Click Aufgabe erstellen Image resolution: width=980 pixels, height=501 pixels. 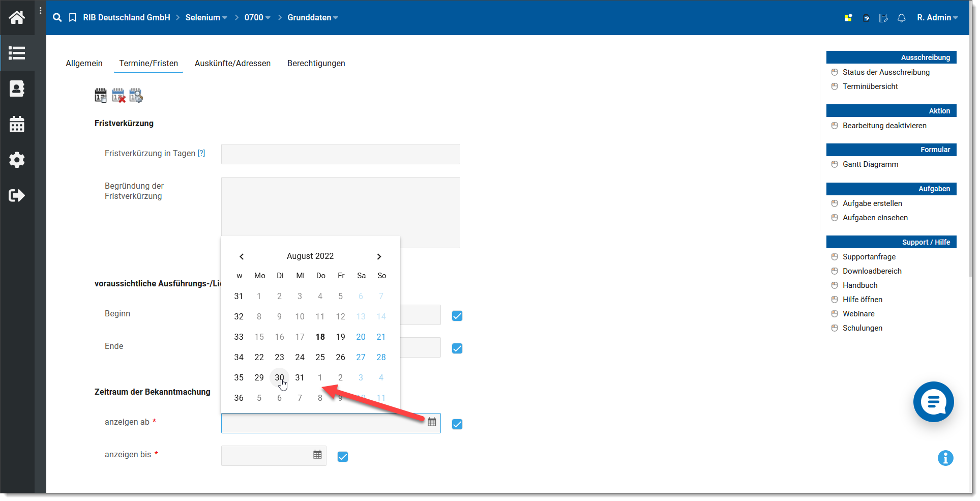pyautogui.click(x=872, y=203)
